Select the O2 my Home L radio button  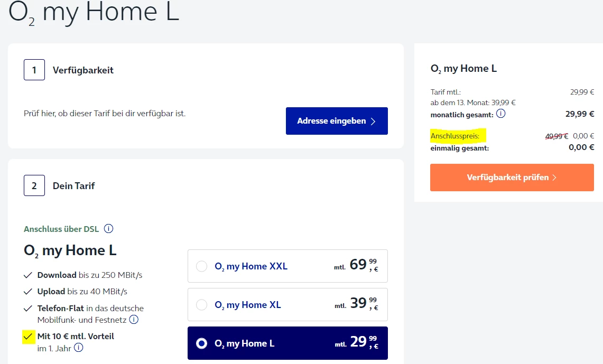click(x=201, y=343)
